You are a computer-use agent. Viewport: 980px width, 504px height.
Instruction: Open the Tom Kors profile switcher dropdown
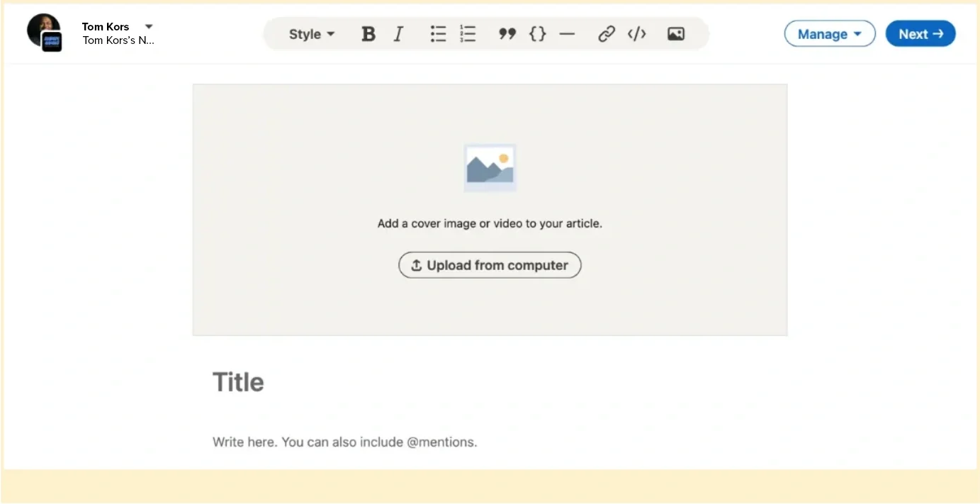tap(149, 26)
